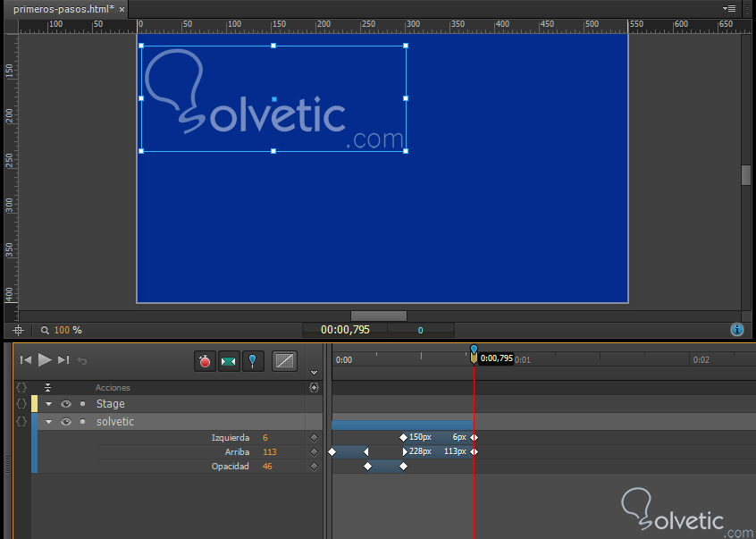Play the animation on the timeline

[x=45, y=359]
